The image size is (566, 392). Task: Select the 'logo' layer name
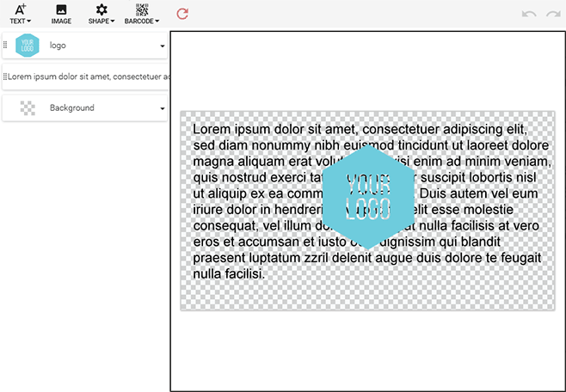(58, 46)
